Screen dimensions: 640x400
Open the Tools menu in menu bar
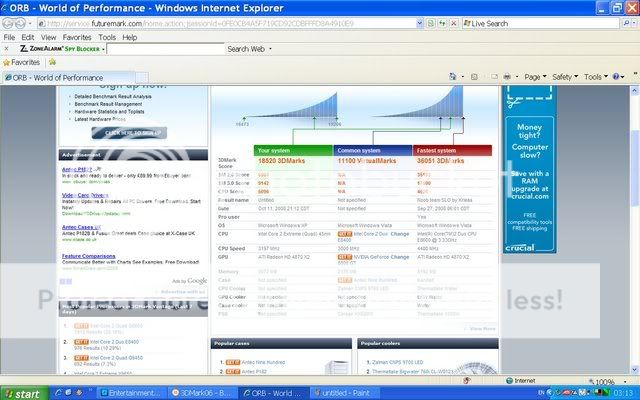tap(107, 37)
